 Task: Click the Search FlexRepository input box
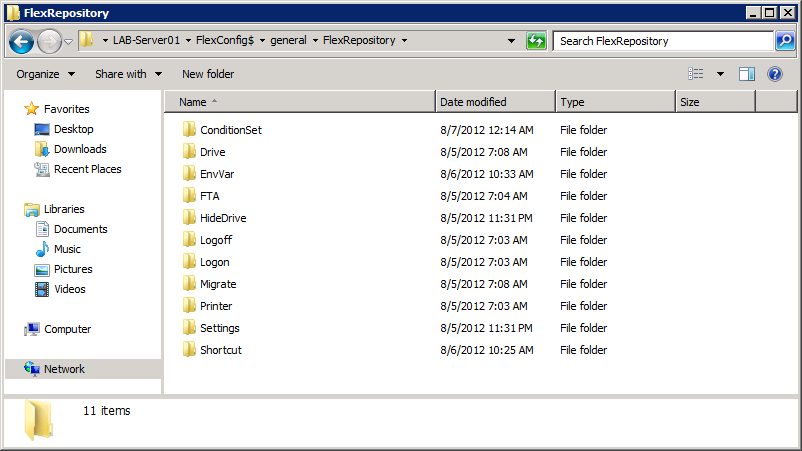663,41
